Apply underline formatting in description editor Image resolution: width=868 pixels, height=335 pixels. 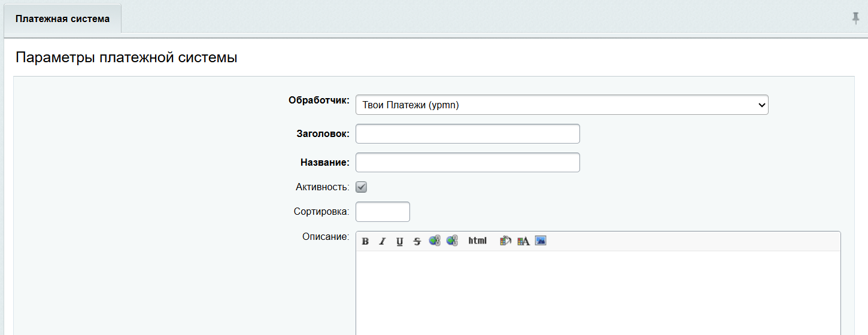pyautogui.click(x=400, y=241)
